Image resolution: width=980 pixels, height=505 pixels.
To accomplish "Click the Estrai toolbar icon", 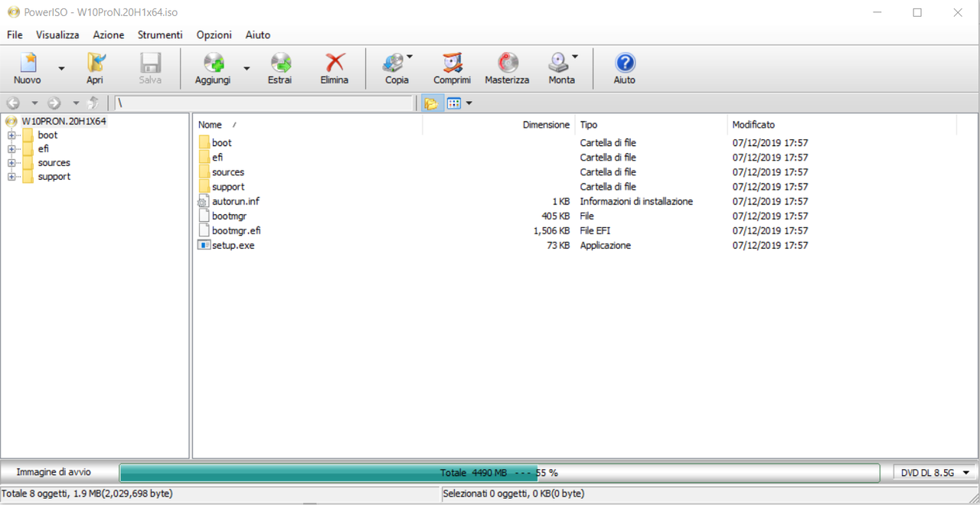I will click(x=280, y=63).
